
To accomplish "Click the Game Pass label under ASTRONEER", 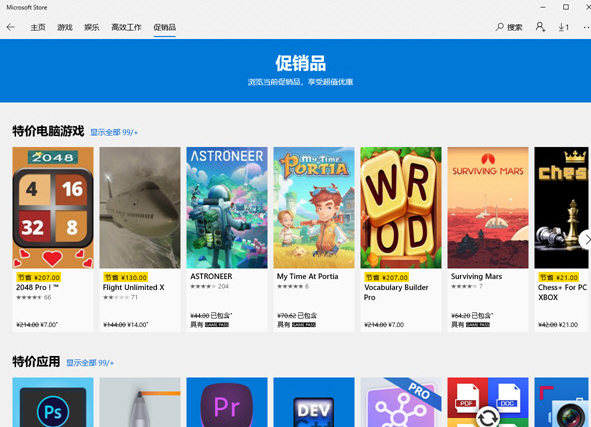I will [217, 324].
